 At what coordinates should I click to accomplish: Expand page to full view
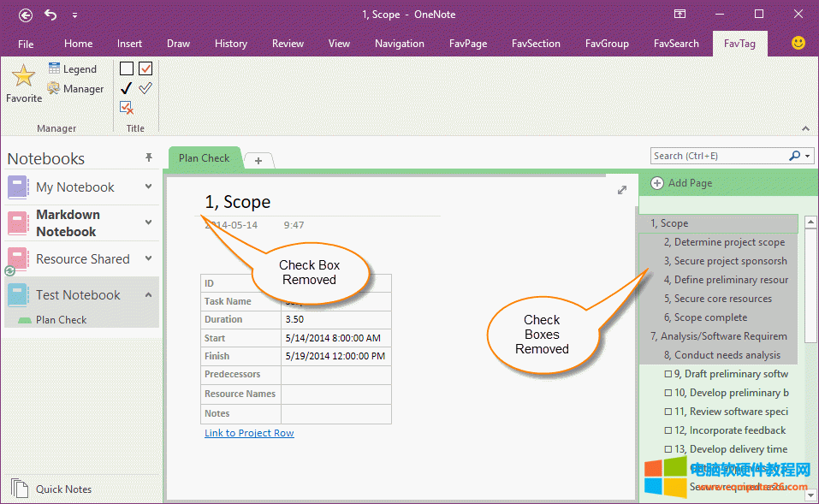pos(622,190)
